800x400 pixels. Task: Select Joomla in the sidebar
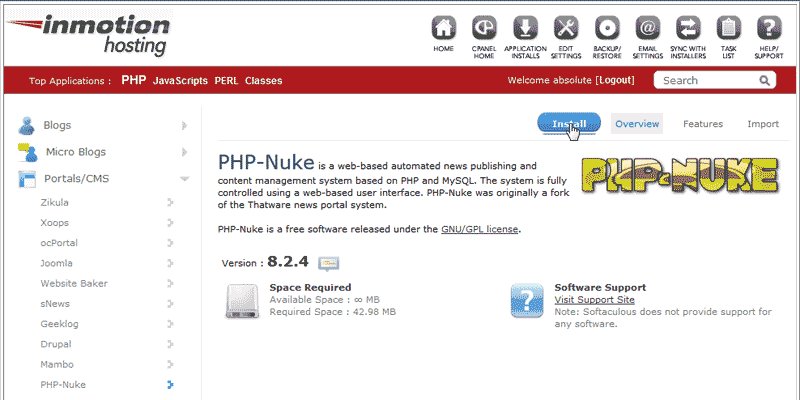pyautogui.click(x=56, y=263)
